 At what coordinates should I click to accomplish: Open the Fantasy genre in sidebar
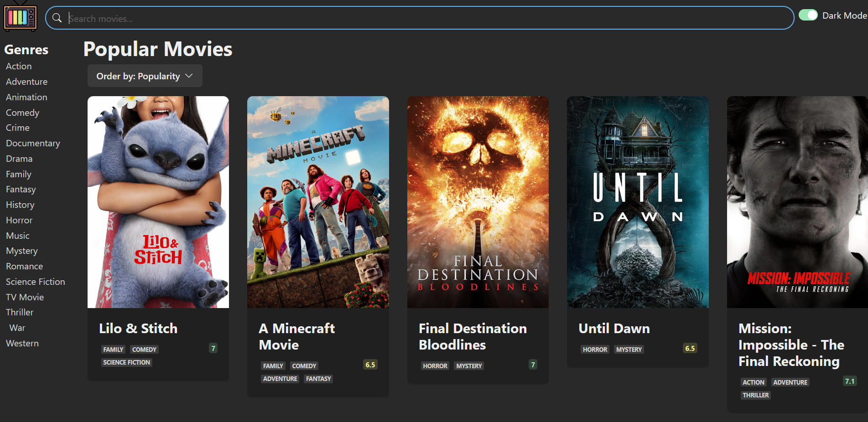21,189
